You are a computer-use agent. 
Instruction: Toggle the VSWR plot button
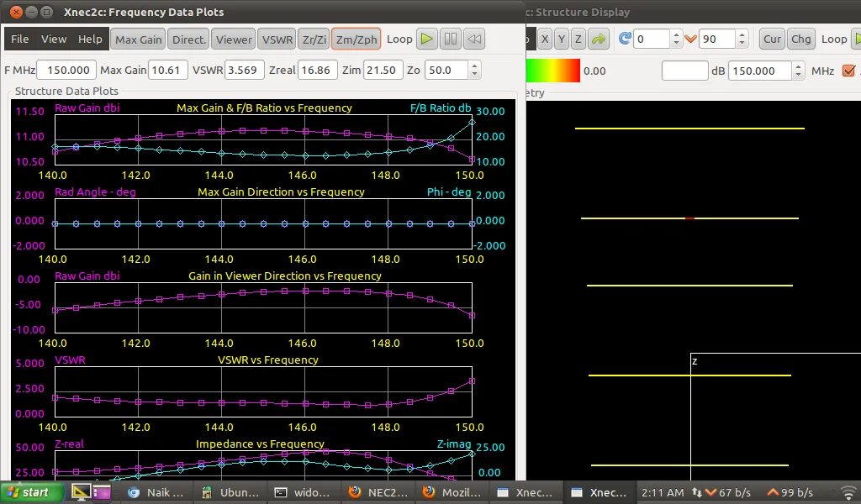pyautogui.click(x=277, y=39)
